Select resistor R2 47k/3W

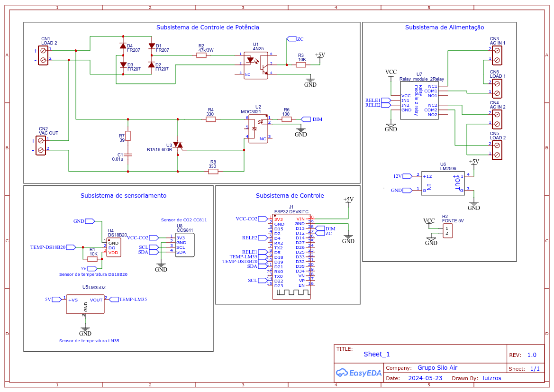(201, 55)
